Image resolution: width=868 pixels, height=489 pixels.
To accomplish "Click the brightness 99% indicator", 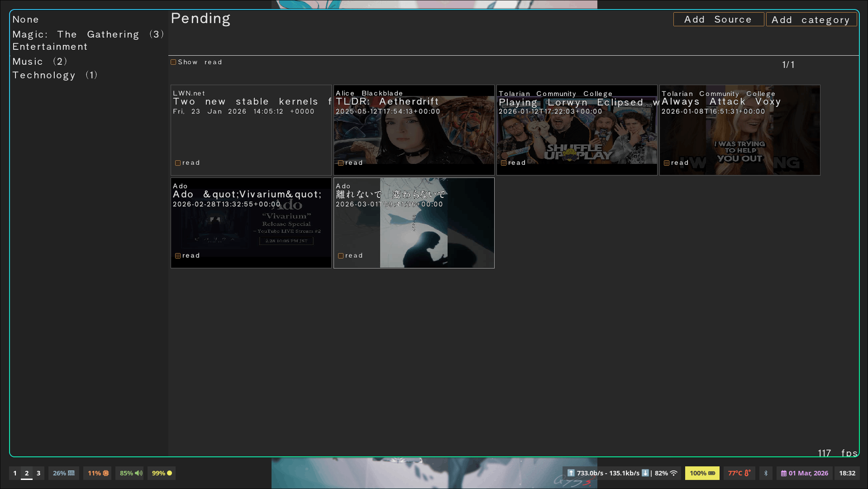I will pyautogui.click(x=162, y=473).
